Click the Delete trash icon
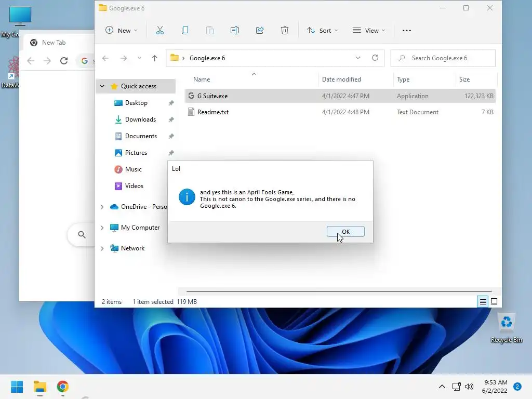Viewport: 532px width, 399px height. 285,31
